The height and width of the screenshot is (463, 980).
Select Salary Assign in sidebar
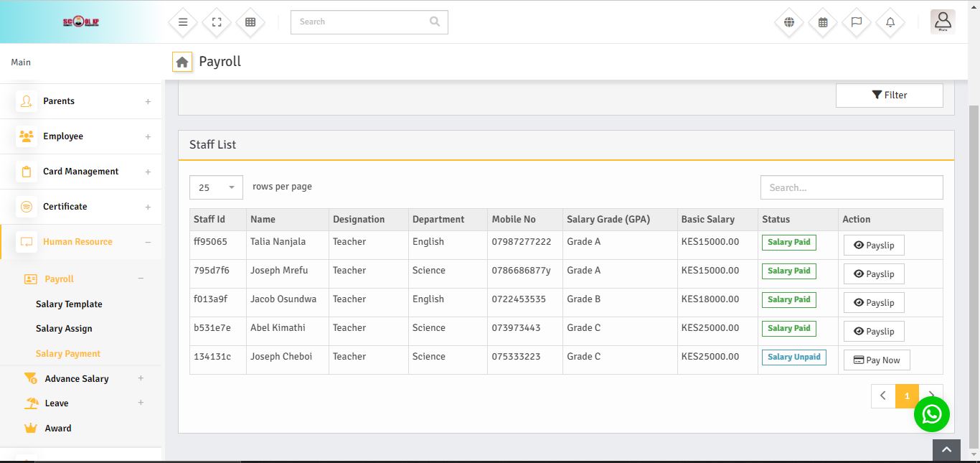click(x=64, y=329)
